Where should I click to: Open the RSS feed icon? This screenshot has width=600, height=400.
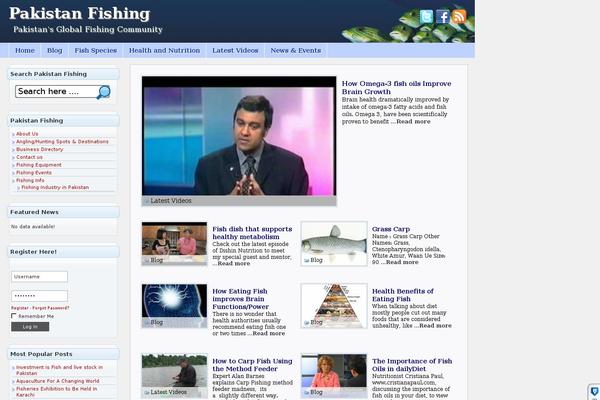pos(459,16)
